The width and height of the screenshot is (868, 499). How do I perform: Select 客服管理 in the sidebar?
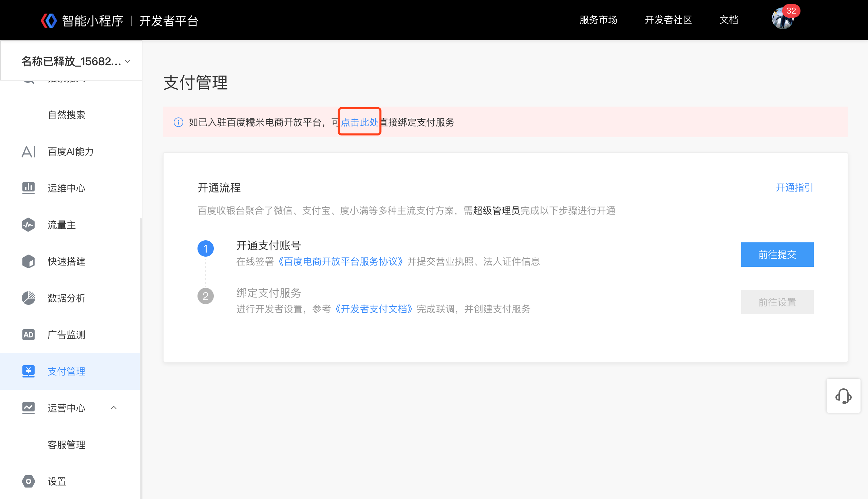(67, 444)
